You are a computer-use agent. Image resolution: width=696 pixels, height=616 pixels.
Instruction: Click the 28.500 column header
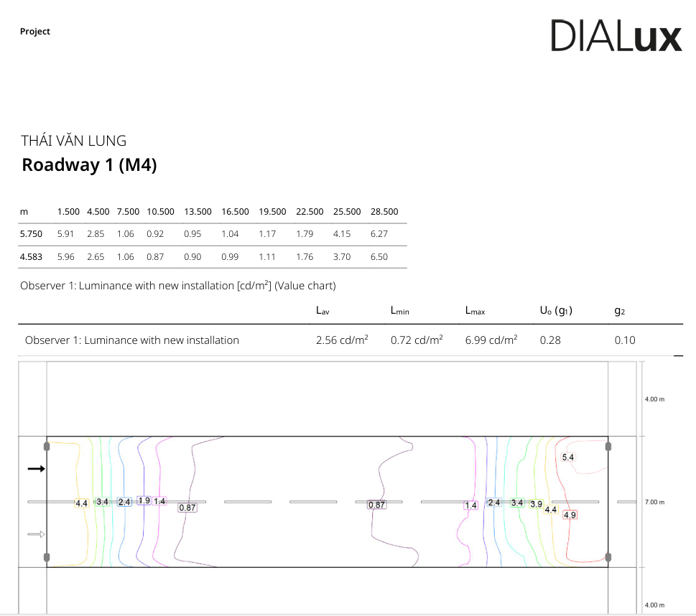pyautogui.click(x=384, y=212)
